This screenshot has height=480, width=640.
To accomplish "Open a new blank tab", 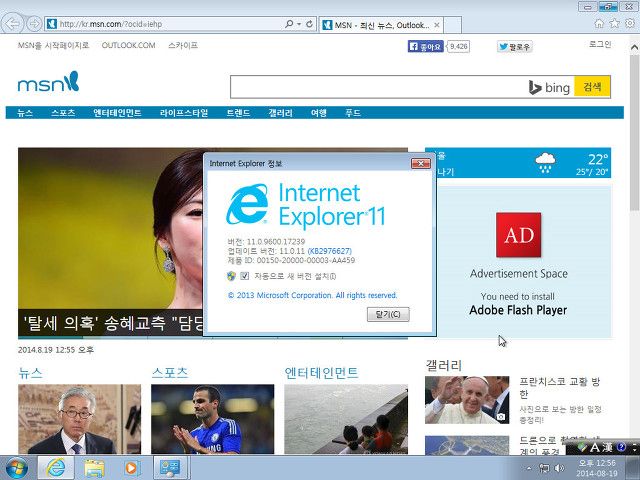I will click(453, 25).
